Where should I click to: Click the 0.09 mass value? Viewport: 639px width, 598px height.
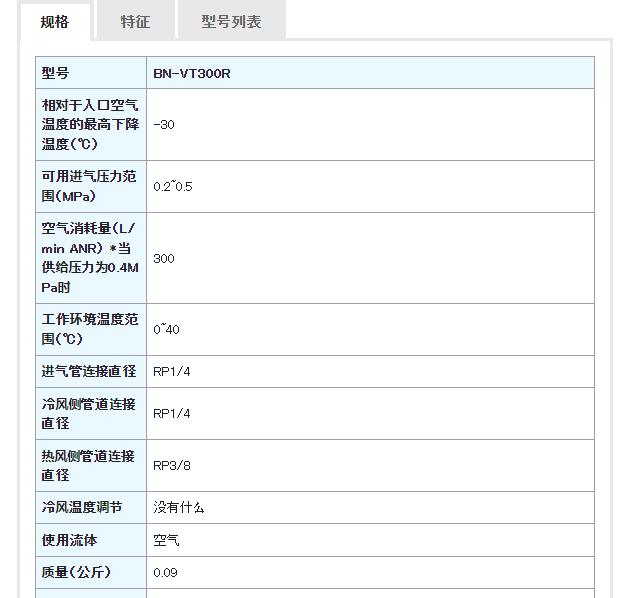click(x=165, y=573)
